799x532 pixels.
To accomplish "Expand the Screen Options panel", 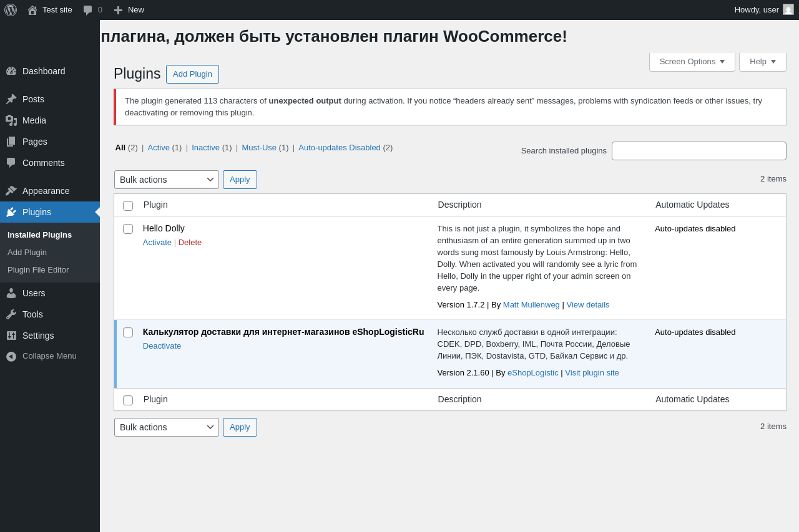I will 692,62.
